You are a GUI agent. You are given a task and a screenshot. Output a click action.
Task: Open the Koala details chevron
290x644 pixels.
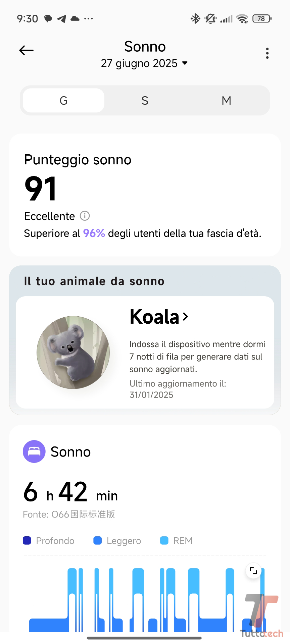[185, 316]
